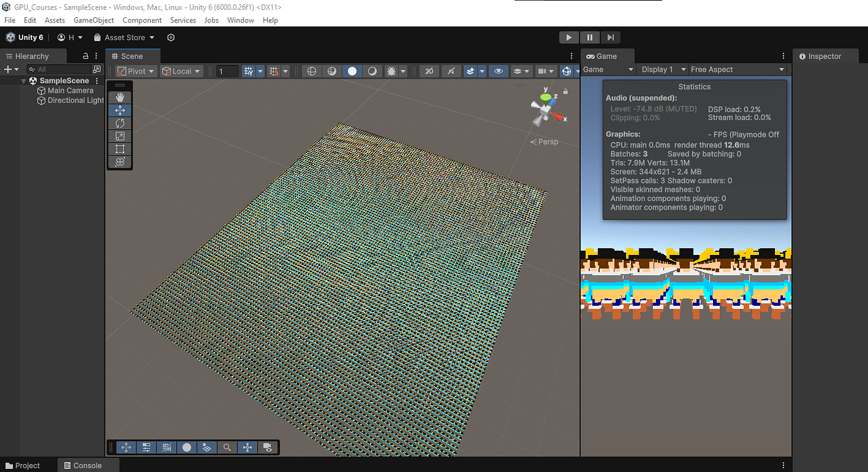Click the grid snap value field
The width and height of the screenshot is (868, 472).
click(x=227, y=71)
